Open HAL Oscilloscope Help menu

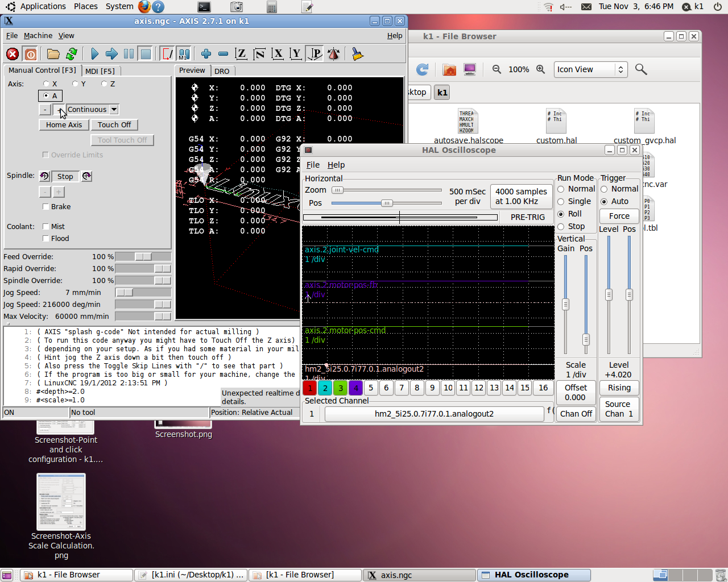click(x=336, y=165)
